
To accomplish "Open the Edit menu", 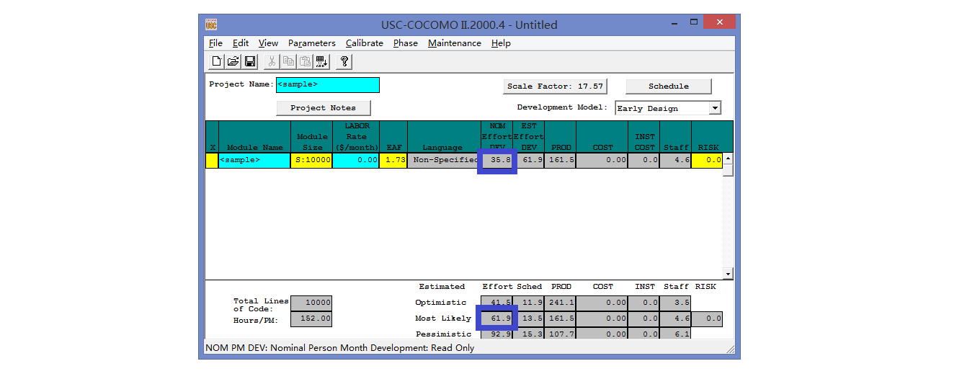I will [x=241, y=43].
